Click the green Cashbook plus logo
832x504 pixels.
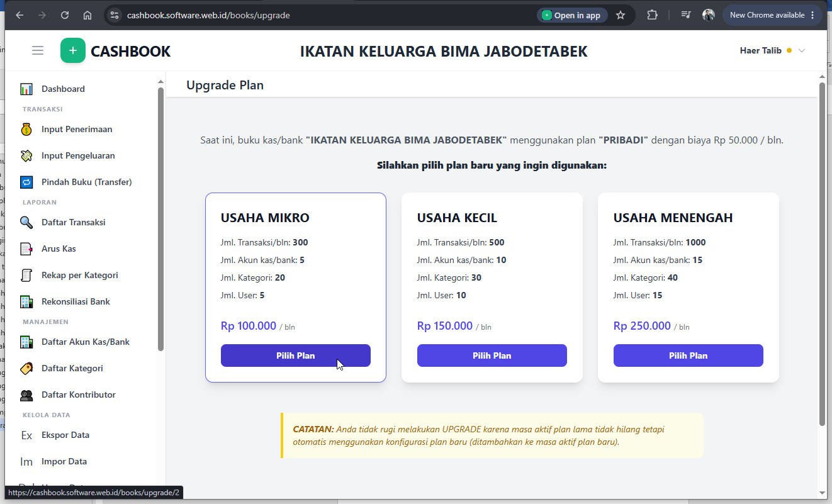tap(73, 50)
